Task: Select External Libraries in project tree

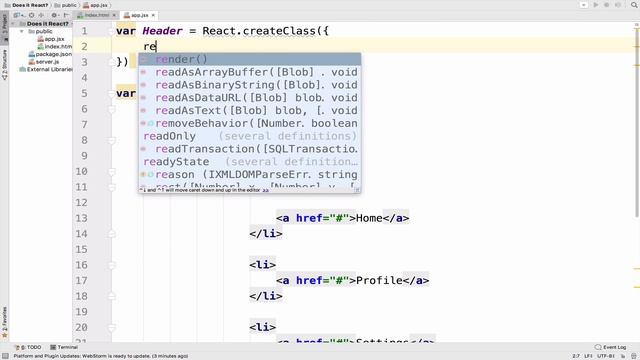Action: [x=46, y=69]
